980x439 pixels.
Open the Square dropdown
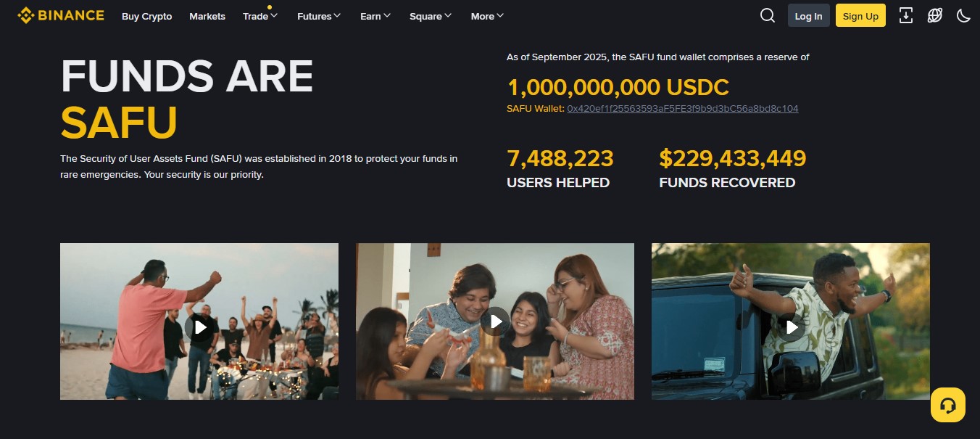pyautogui.click(x=431, y=16)
